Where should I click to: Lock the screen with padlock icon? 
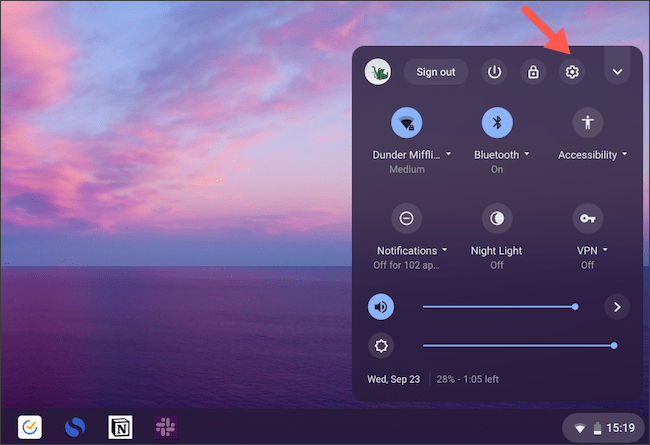(533, 72)
